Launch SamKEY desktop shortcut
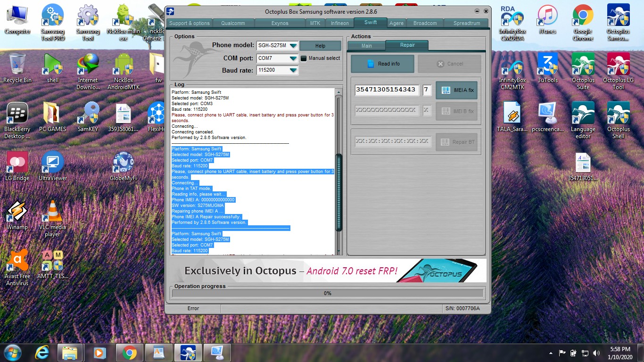644x362 pixels. tap(88, 117)
